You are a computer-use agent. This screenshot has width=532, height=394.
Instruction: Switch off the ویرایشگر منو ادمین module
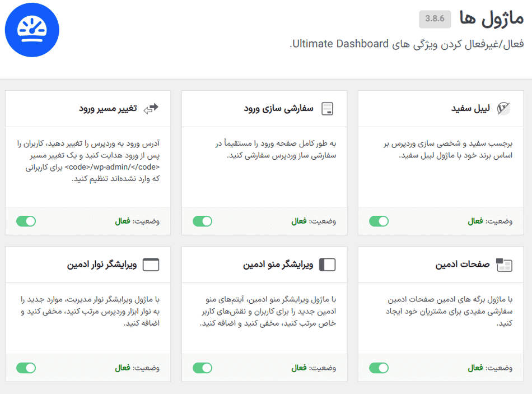[x=203, y=368]
